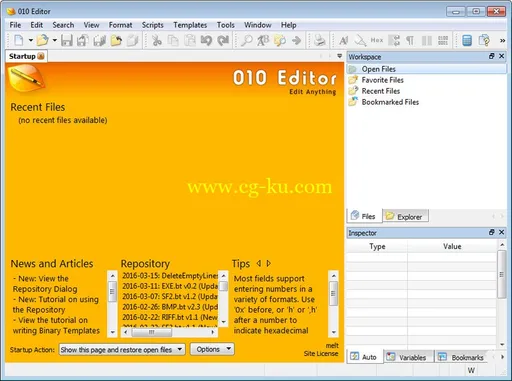512x381 pixels.
Task: Show previous tip arrow
Action: point(259,263)
